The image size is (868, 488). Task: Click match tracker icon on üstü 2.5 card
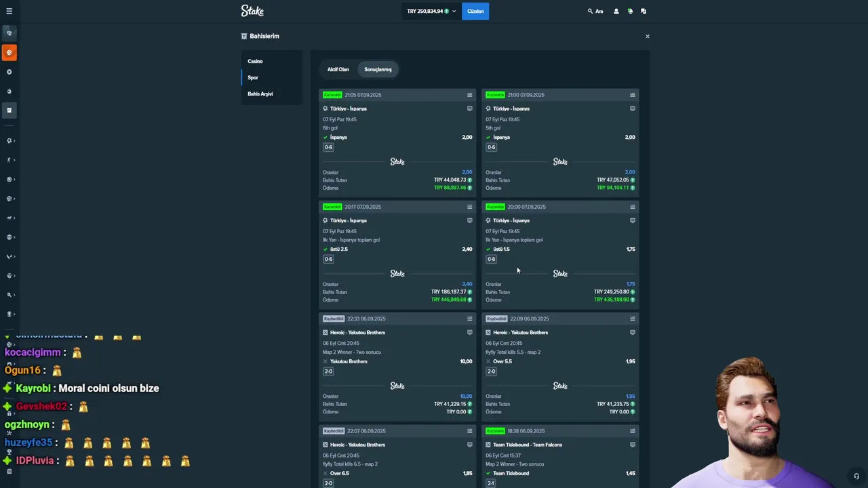tap(469, 220)
